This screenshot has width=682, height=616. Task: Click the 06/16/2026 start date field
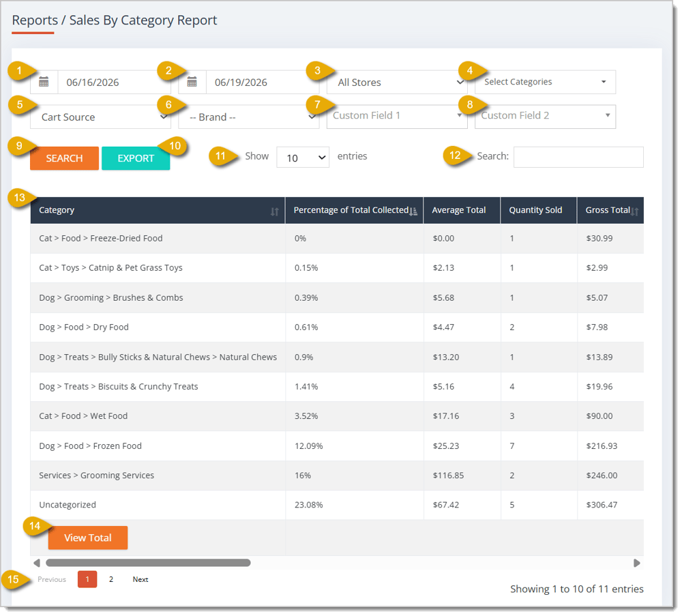click(115, 83)
